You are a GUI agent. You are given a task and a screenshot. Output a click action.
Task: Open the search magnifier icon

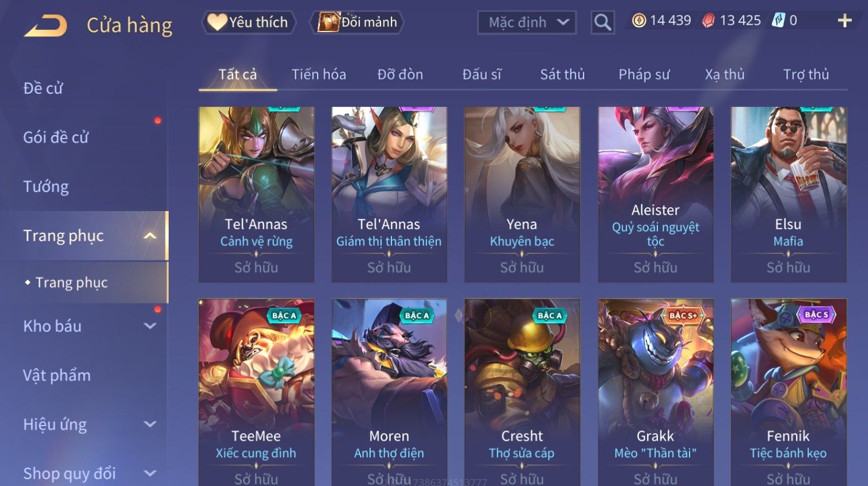[602, 22]
